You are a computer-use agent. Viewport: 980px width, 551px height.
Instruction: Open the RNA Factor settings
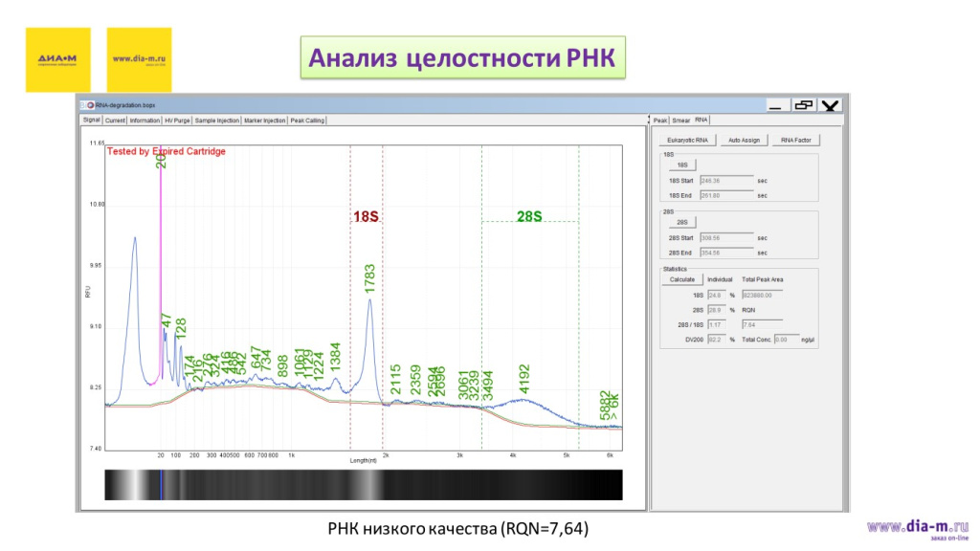tap(795, 139)
